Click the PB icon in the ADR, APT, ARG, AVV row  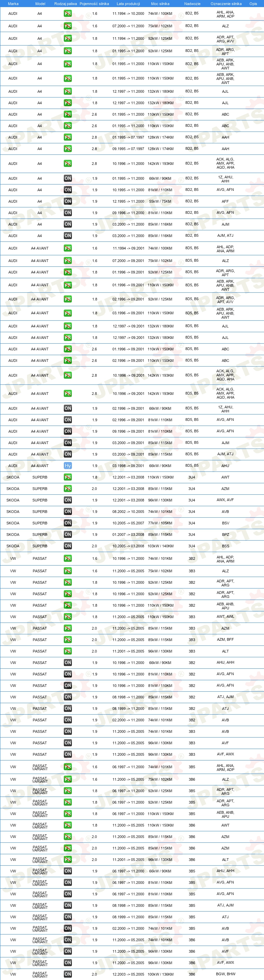click(x=68, y=38)
